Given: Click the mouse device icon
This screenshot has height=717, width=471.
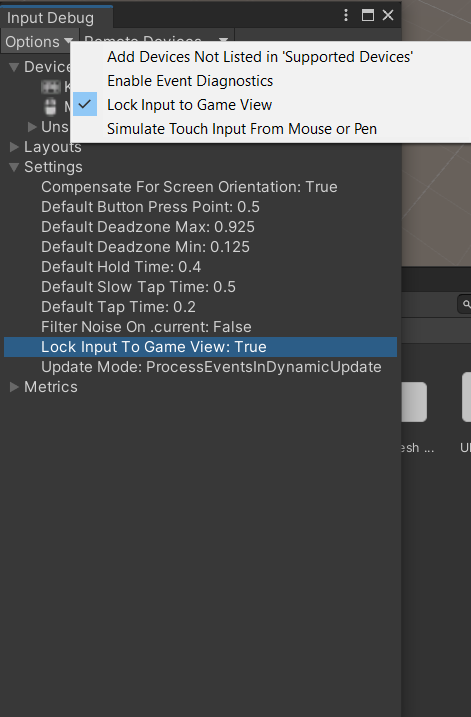Looking at the screenshot, I should pyautogui.click(x=50, y=107).
